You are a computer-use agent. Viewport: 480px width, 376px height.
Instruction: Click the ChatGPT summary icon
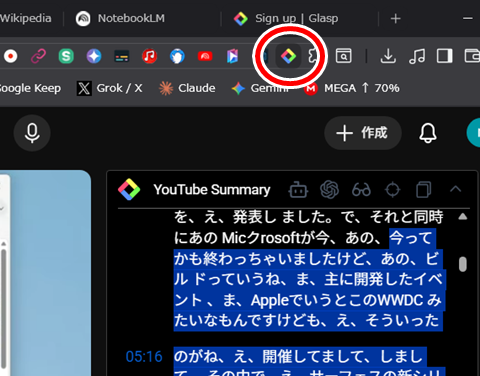click(329, 190)
